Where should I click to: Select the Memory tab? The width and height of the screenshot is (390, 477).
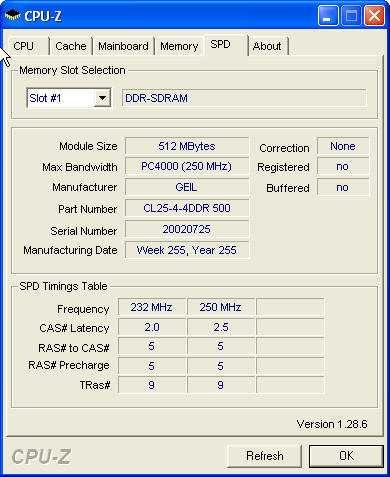click(x=179, y=46)
